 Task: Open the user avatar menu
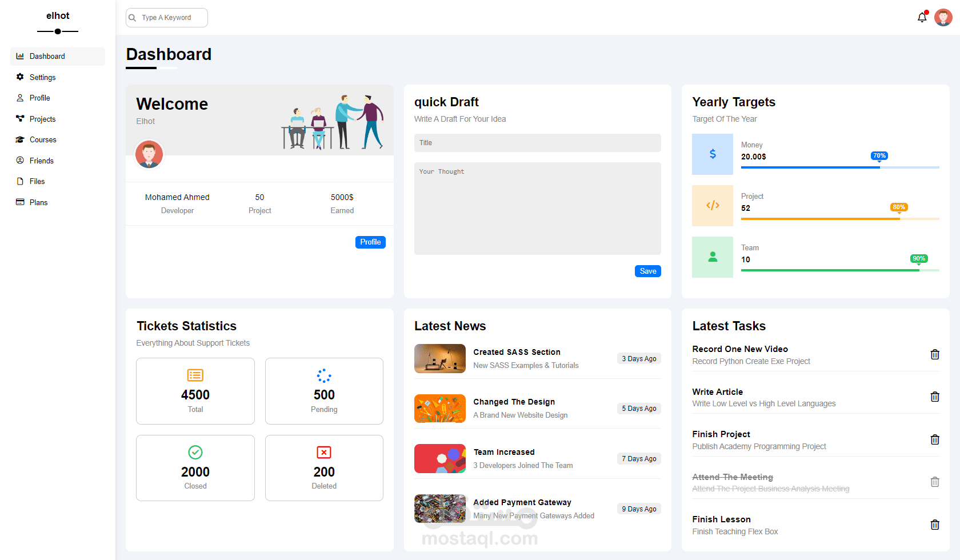point(943,17)
